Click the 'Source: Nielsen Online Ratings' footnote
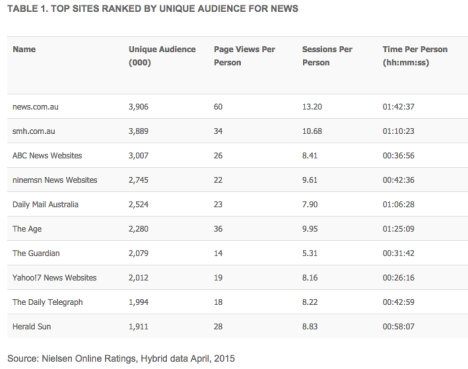468x369 pixels. (x=121, y=359)
